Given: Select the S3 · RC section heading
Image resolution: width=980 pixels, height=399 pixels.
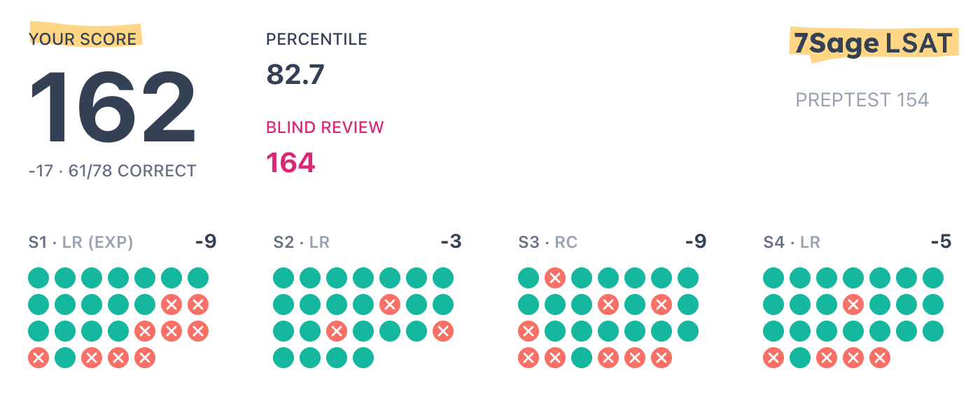Looking at the screenshot, I should pos(548,243).
